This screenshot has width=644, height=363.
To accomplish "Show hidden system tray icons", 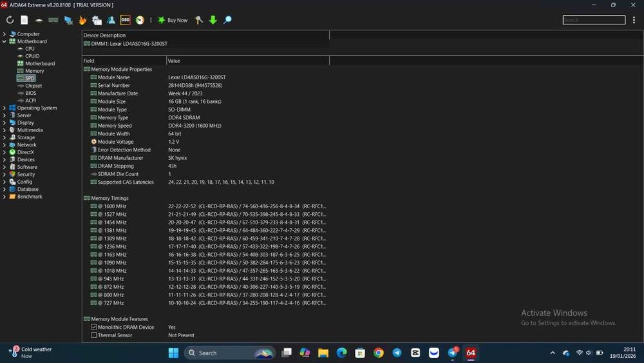I will tap(553, 353).
